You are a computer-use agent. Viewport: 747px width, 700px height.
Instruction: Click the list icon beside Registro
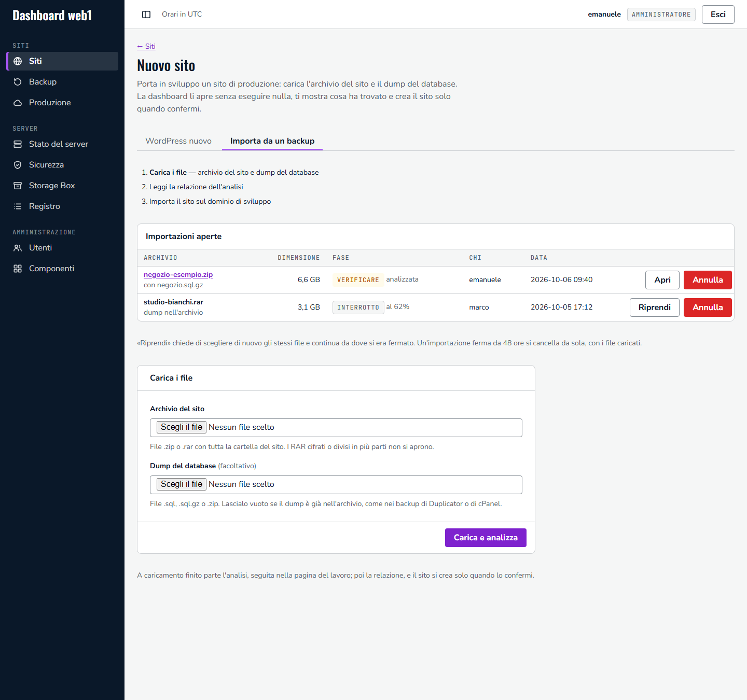[x=18, y=206]
